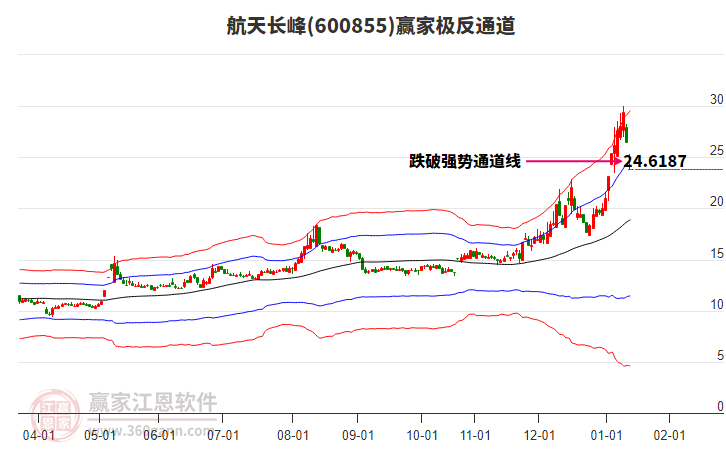Click the 25 price axis label

[717, 150]
